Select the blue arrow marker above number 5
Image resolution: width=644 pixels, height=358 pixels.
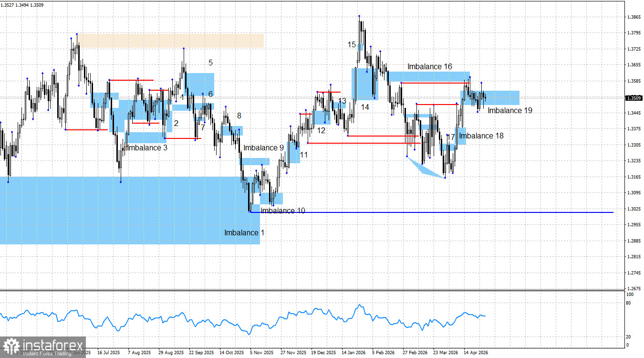pyautogui.click(x=184, y=49)
